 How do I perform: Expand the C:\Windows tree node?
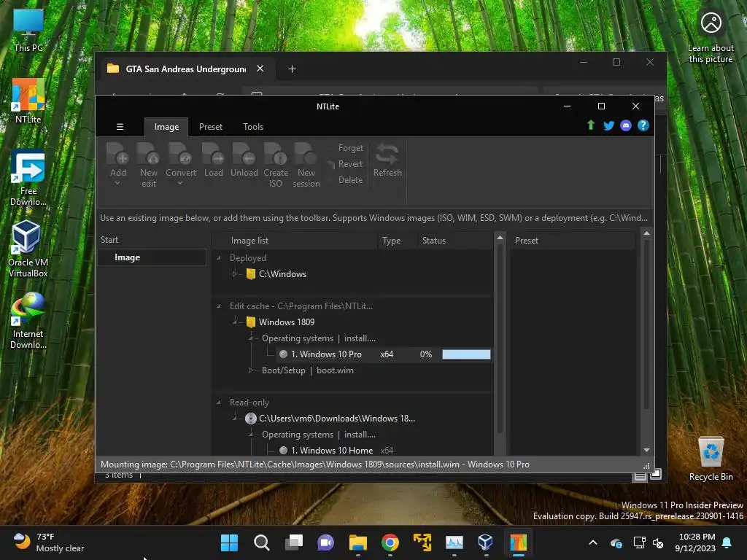[x=234, y=274]
